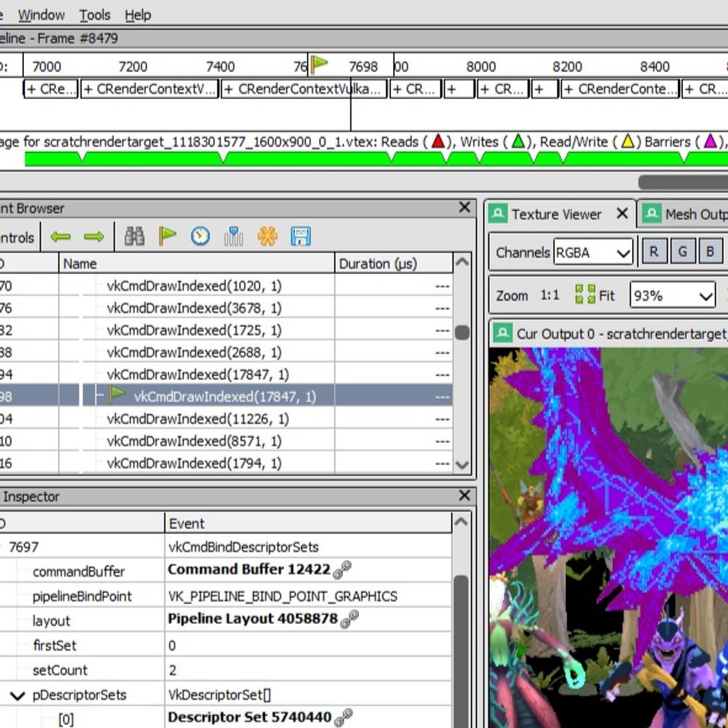Toggle the green channel G button

tap(683, 252)
